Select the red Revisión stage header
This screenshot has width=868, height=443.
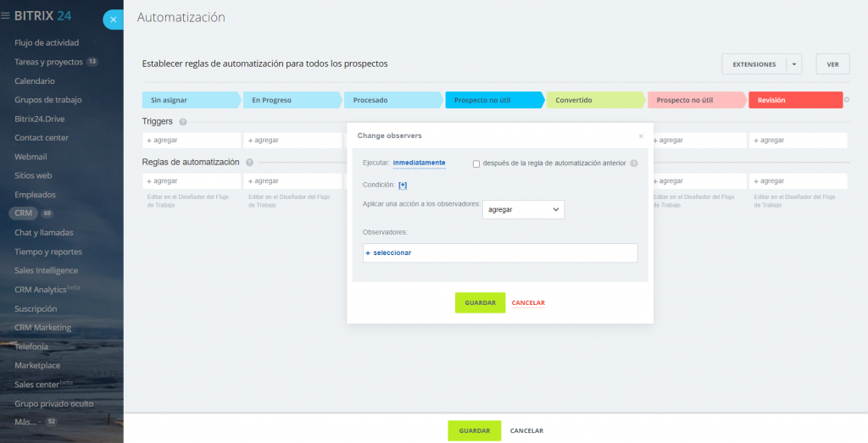(795, 100)
